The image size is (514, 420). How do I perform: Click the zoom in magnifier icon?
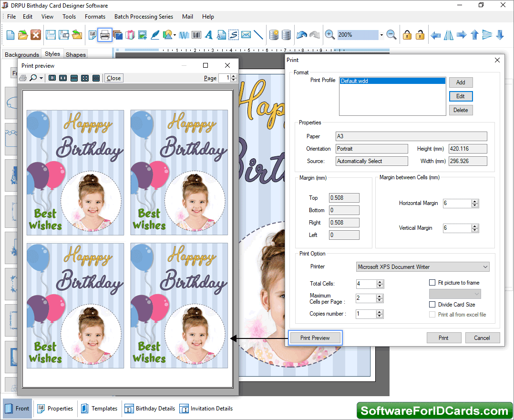click(x=329, y=34)
